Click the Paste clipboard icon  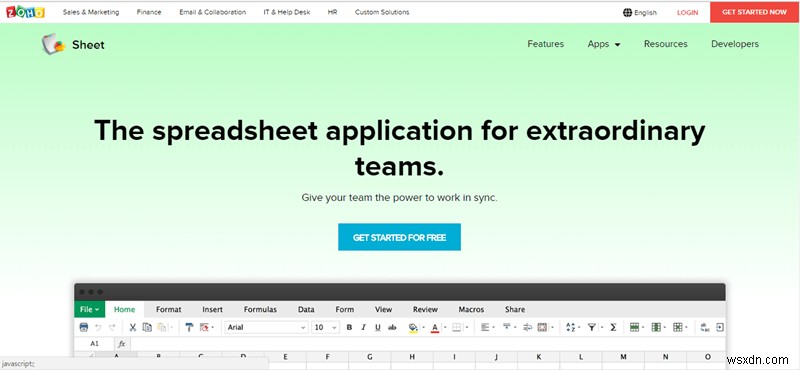click(161, 327)
